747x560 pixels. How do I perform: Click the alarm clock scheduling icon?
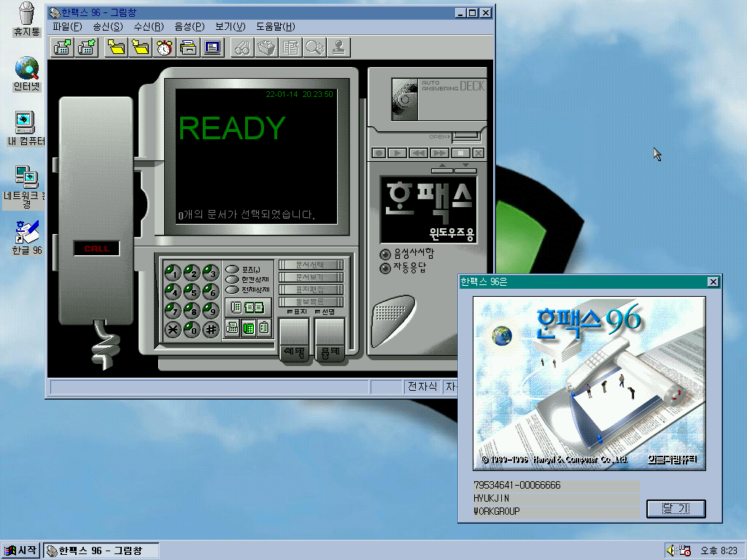coord(164,47)
